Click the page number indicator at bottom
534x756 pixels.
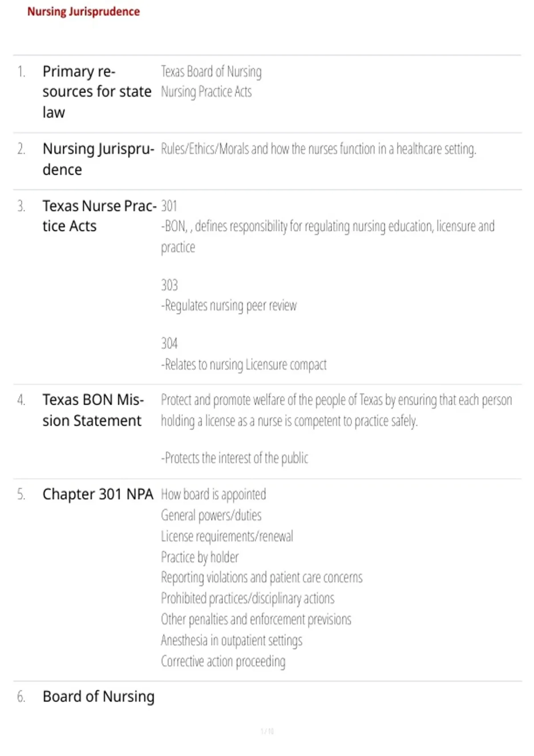click(267, 731)
